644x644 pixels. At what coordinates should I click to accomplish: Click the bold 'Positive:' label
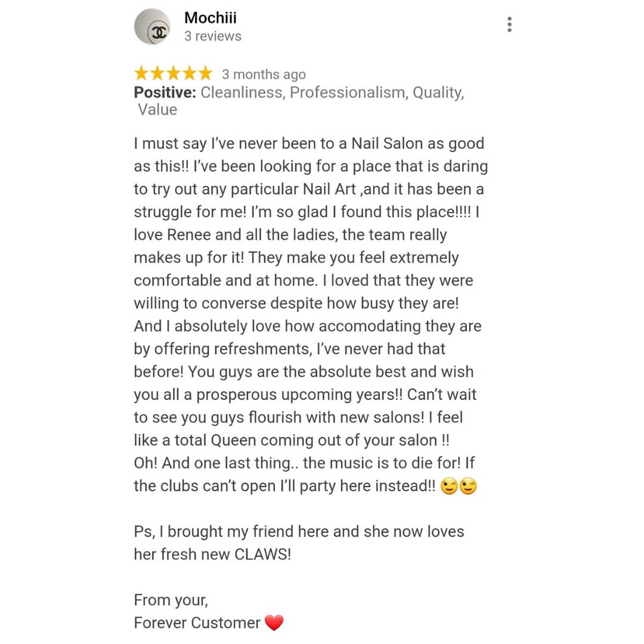(x=165, y=92)
